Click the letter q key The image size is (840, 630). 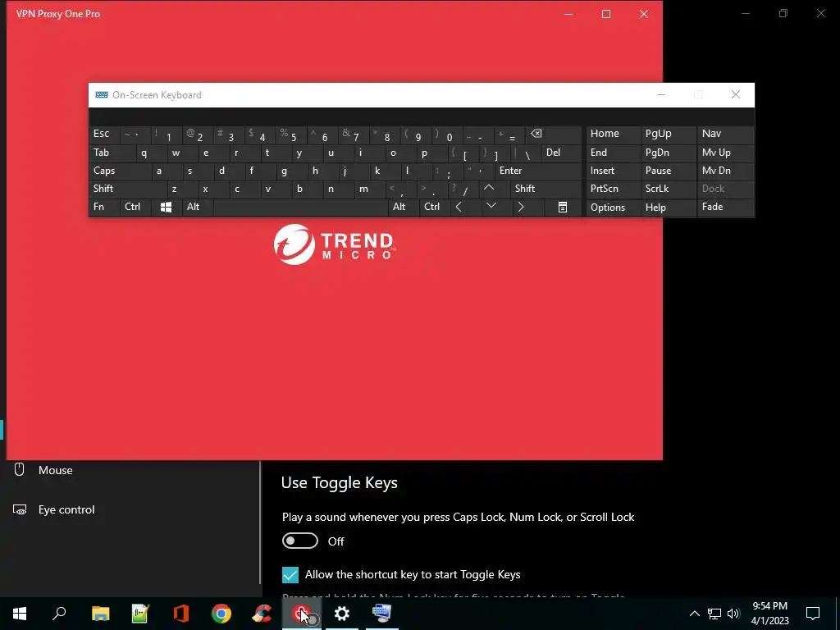[x=151, y=153]
